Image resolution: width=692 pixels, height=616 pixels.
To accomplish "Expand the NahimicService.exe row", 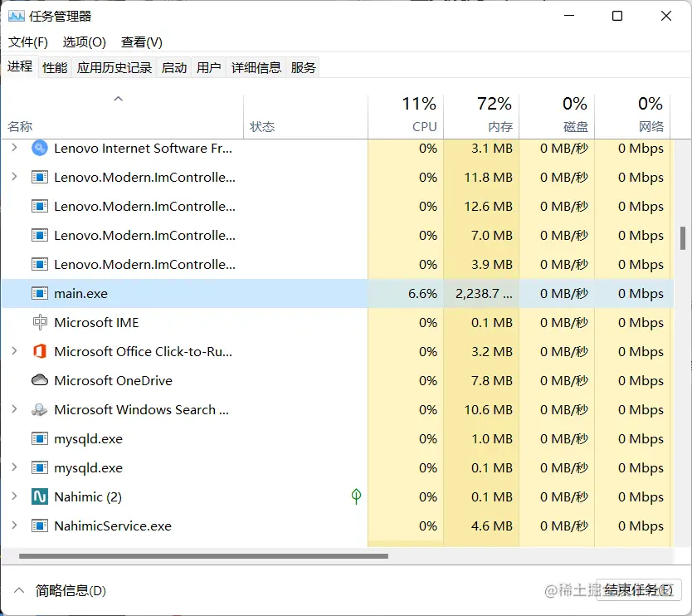I will click(x=14, y=526).
